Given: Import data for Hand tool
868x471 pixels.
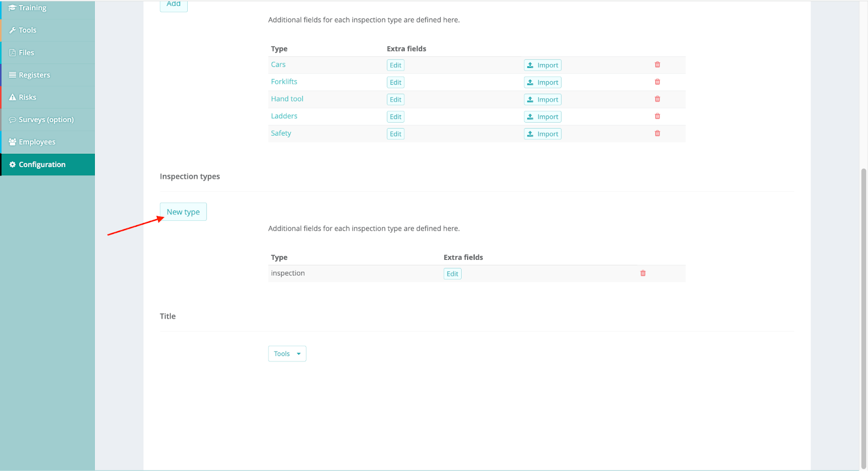Looking at the screenshot, I should [542, 99].
